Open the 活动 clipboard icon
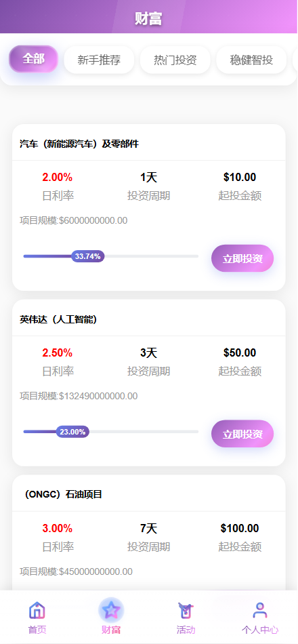 point(186,610)
